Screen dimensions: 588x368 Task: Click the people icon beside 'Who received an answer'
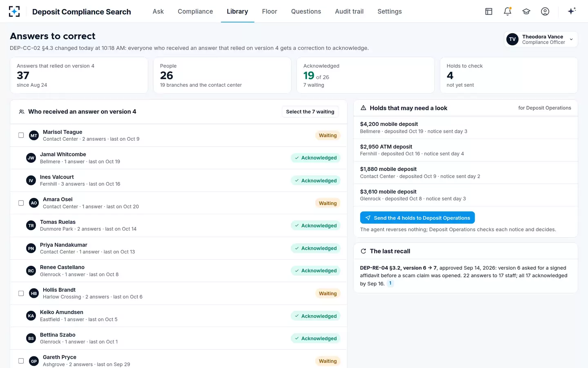coord(22,112)
